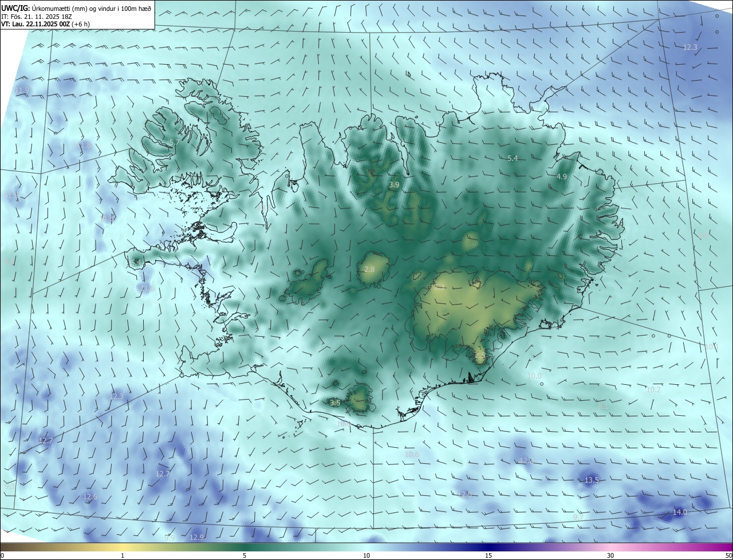Click the 11.9 value label offshore

(x=23, y=90)
